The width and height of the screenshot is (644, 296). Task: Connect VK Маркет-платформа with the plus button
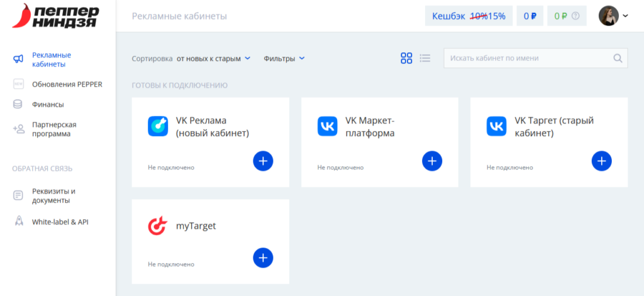pos(431,161)
